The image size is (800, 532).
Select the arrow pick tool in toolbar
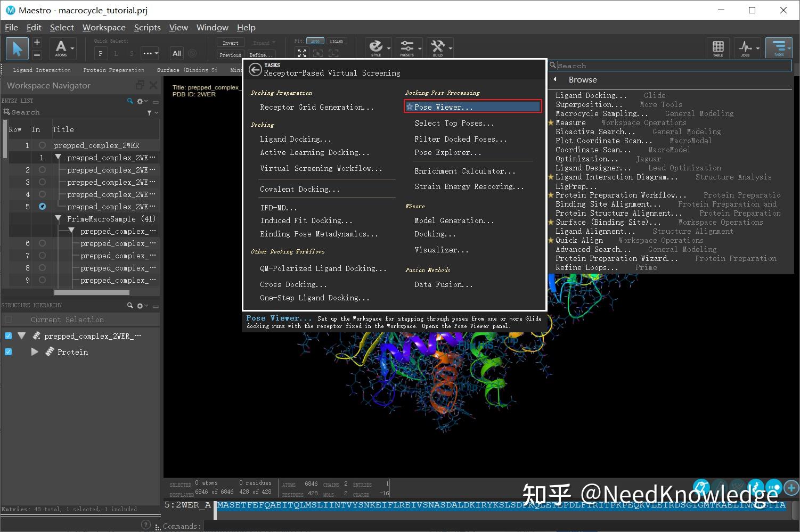(x=17, y=48)
